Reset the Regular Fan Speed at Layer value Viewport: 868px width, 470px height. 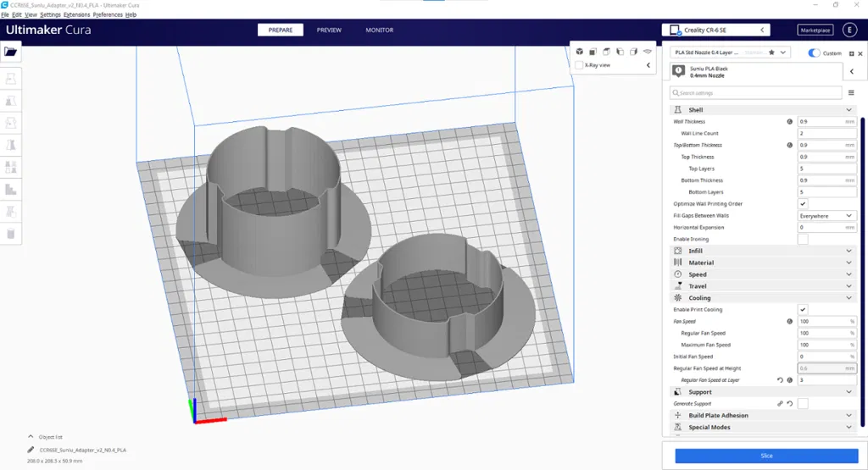(x=780, y=380)
